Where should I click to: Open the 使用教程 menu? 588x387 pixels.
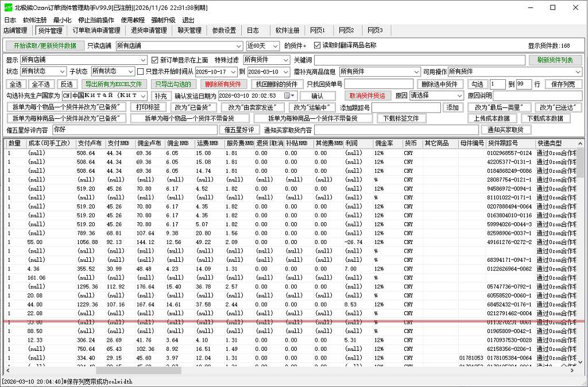pos(133,20)
